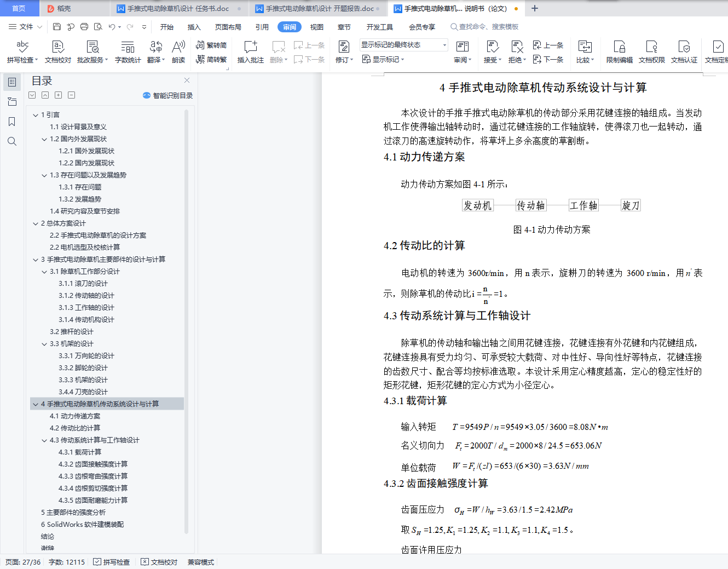Collapse the 4.3 传动系统计算与工作轴设计 node
This screenshot has height=569, width=728.
tap(44, 440)
